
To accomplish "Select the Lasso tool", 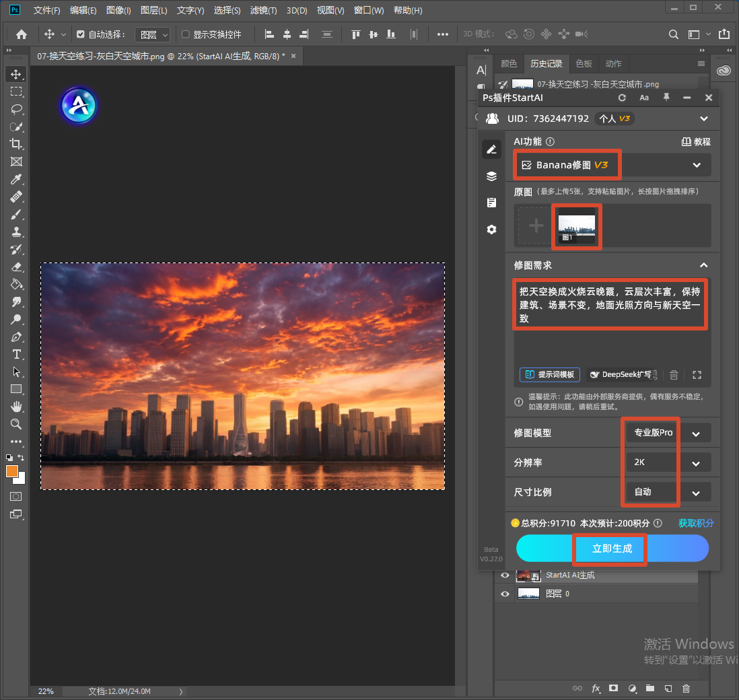I will (x=16, y=109).
